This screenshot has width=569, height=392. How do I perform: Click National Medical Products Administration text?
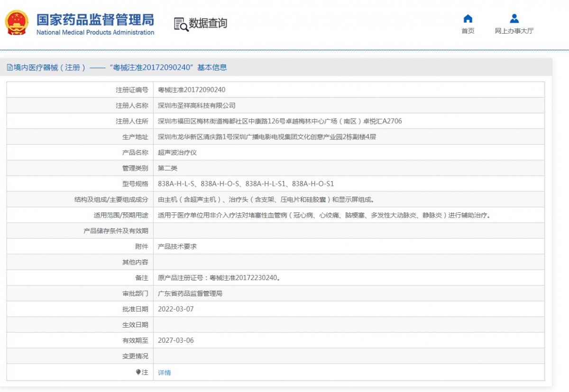coord(95,32)
